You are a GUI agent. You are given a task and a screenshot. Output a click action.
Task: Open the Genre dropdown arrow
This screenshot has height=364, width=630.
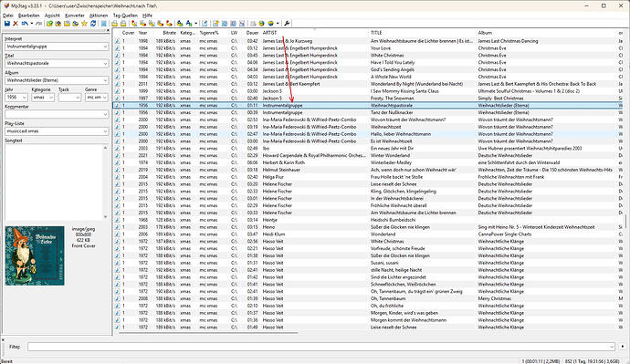click(x=105, y=98)
